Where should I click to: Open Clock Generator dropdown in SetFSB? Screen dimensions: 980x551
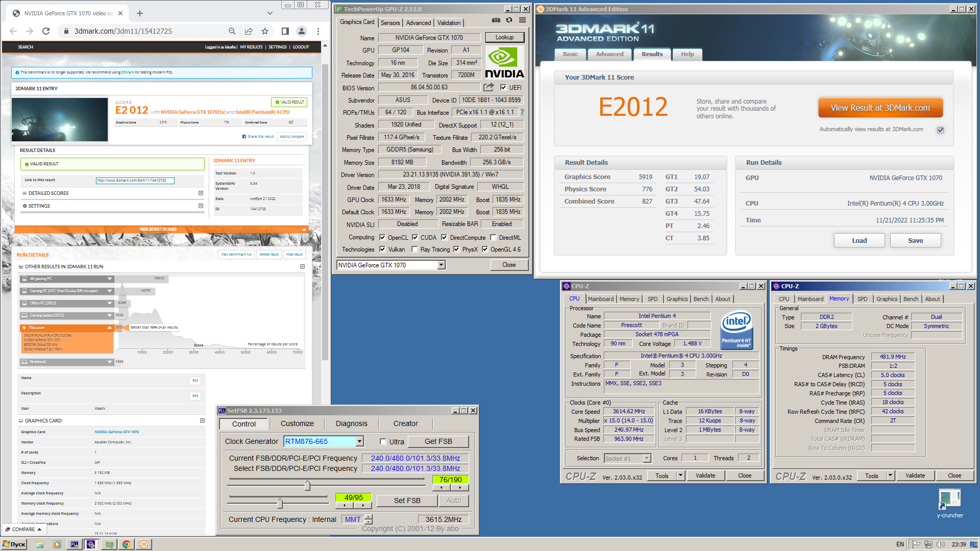[x=360, y=441]
